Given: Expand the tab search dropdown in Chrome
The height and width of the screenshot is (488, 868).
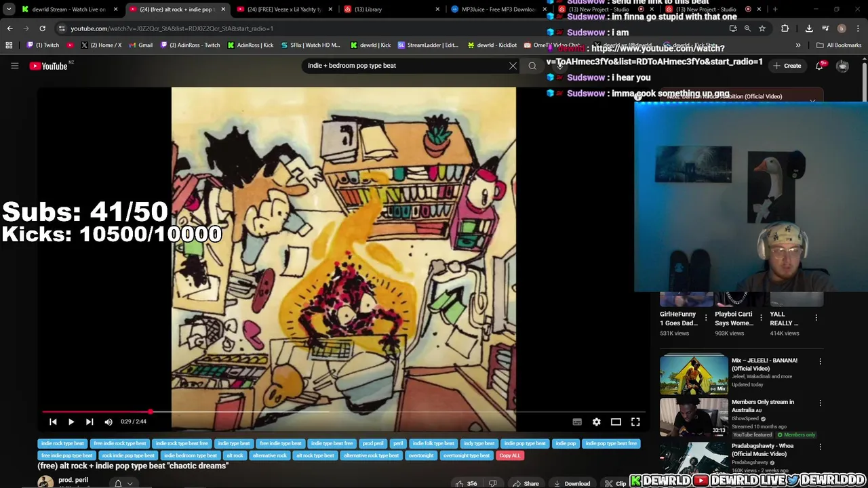Looking at the screenshot, I should tap(9, 9).
